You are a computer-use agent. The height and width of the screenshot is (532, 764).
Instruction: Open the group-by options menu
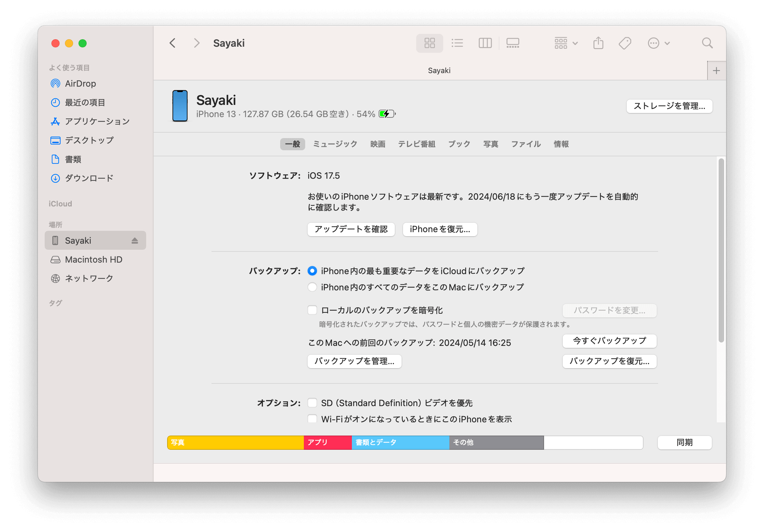(x=566, y=43)
